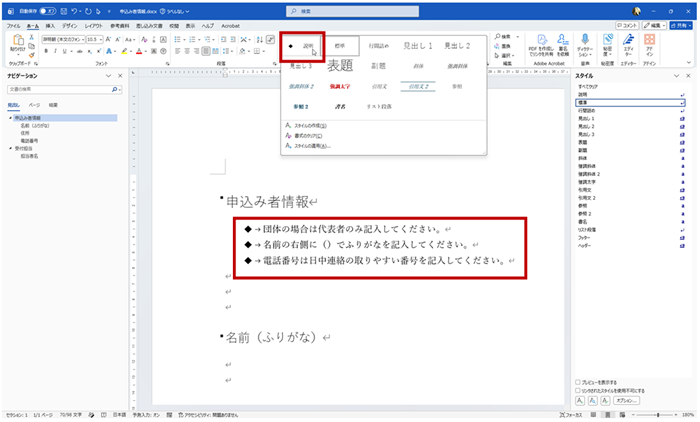Viewport: 700px width, 422px height.
Task: Switch to the ページ tab in navigation pane
Action: click(34, 105)
